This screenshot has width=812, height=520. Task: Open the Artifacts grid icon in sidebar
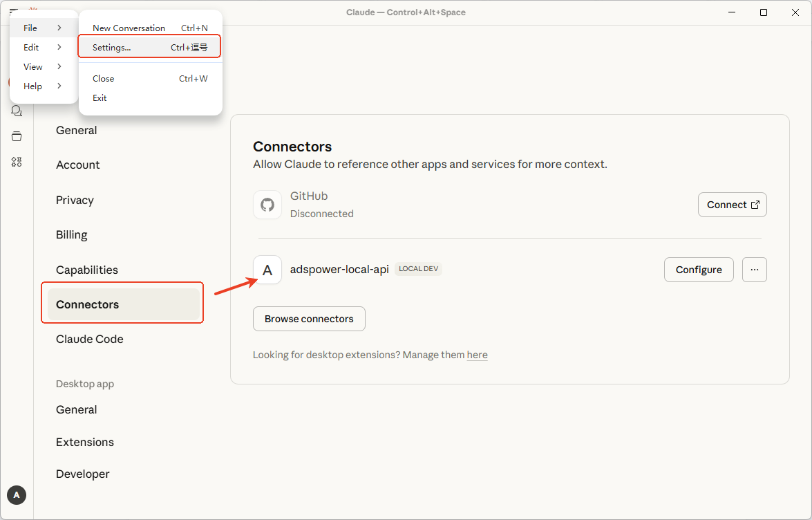(x=17, y=162)
